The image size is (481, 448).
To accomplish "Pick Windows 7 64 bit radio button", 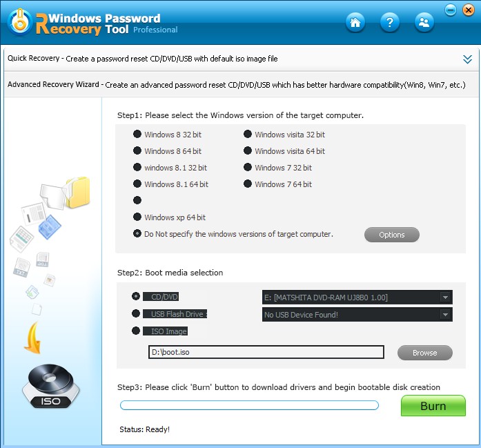I will click(x=248, y=184).
